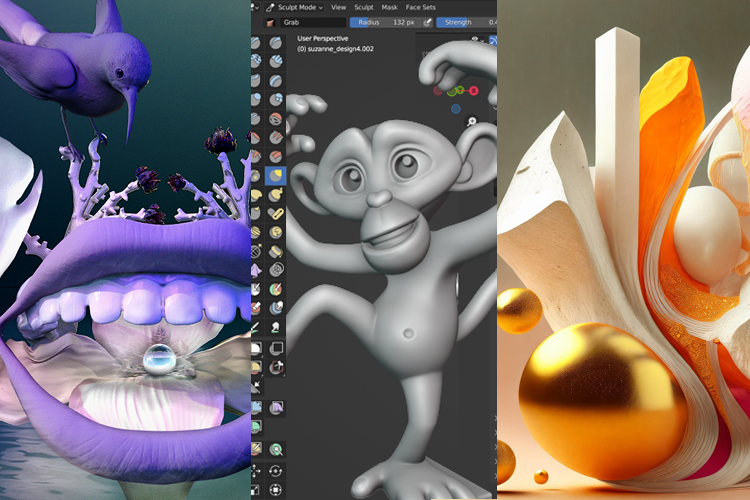The height and width of the screenshot is (500, 750).
Task: Open the Face Sets menu
Action: click(x=427, y=6)
